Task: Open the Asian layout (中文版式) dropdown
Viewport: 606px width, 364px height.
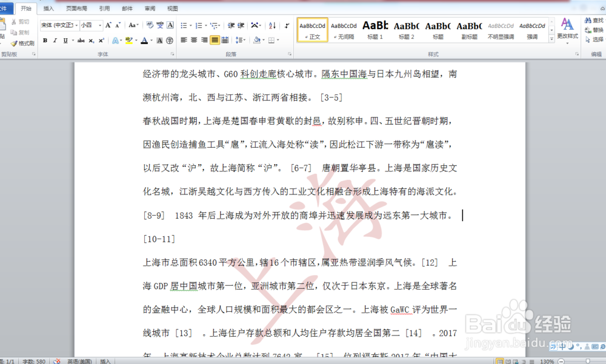Action: click(256, 25)
